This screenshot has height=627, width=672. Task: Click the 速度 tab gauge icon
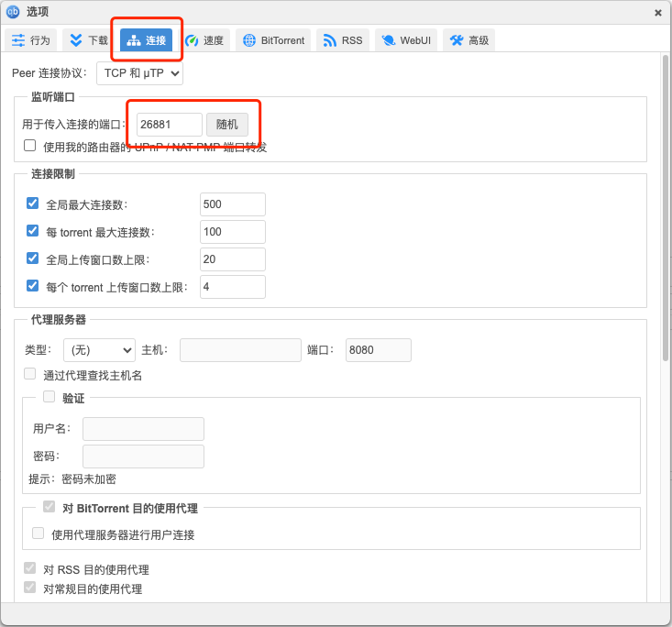click(193, 40)
